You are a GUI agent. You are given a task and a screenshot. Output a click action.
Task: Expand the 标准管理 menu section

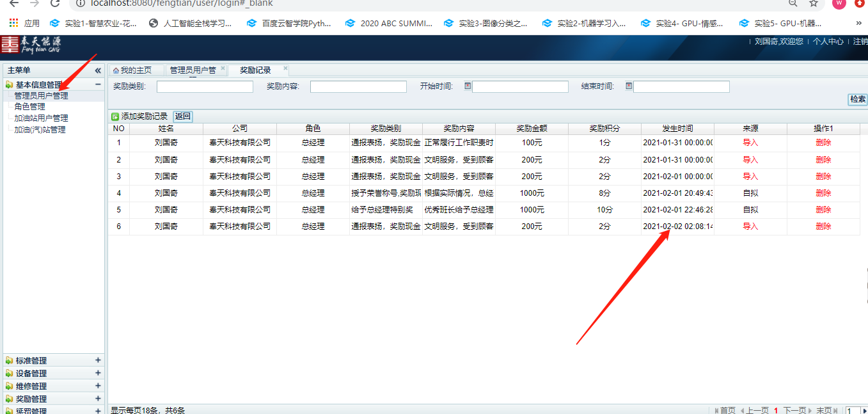point(98,360)
